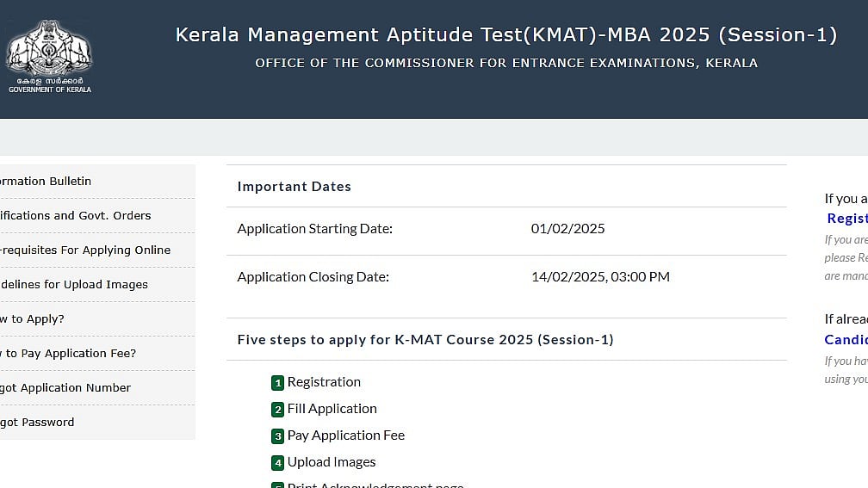Follow the blue Candidate login link
Viewport: 868px width, 488px height.
[846, 340]
